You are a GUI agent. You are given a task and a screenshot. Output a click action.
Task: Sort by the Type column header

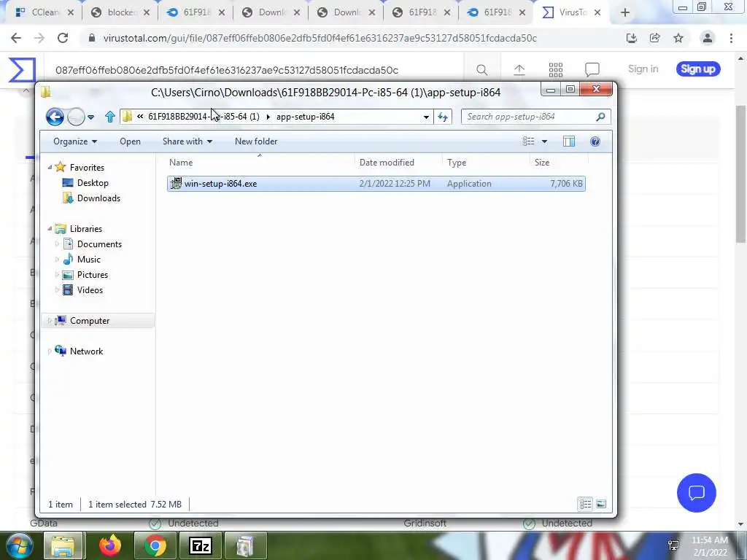485,163
